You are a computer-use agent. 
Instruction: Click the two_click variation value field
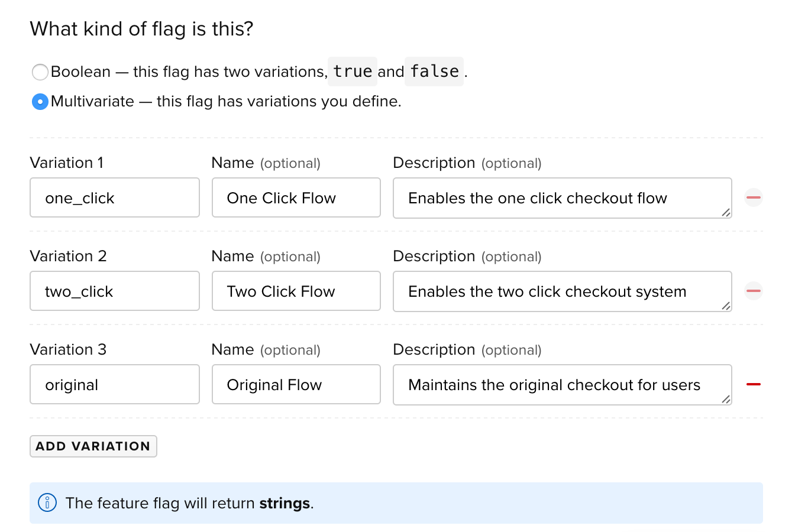(114, 291)
